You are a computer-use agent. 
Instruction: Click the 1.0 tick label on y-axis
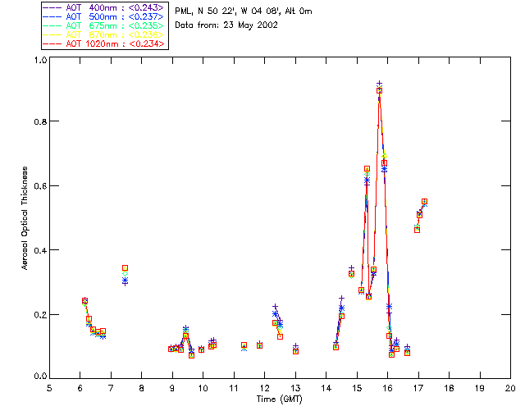coord(39,61)
